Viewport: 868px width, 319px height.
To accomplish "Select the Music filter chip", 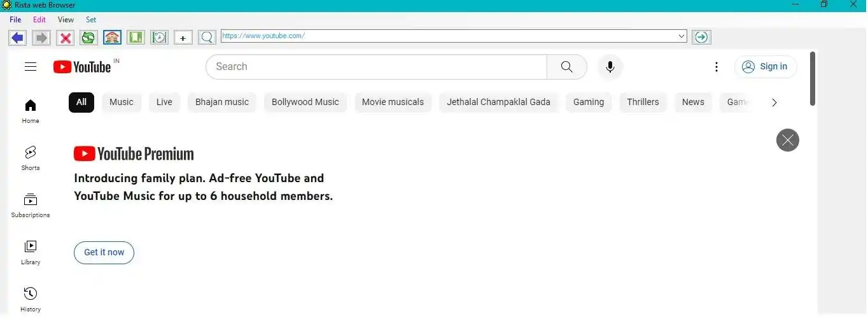I will click(122, 102).
